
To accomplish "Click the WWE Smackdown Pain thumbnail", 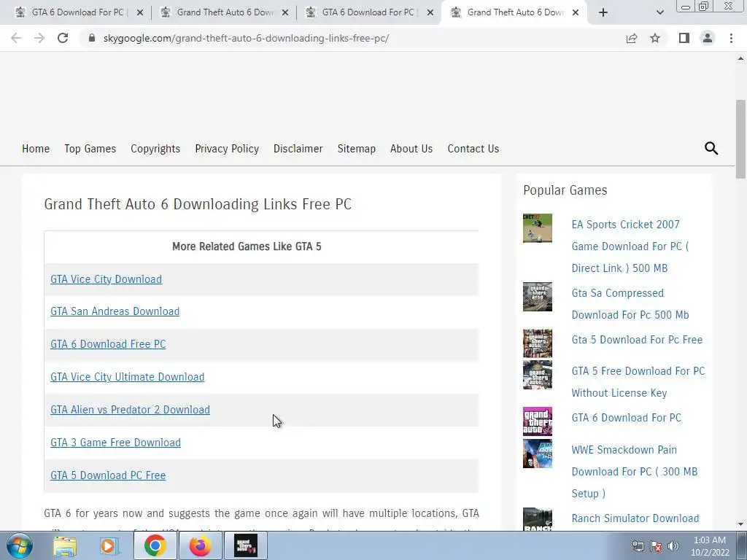I will pyautogui.click(x=538, y=454).
